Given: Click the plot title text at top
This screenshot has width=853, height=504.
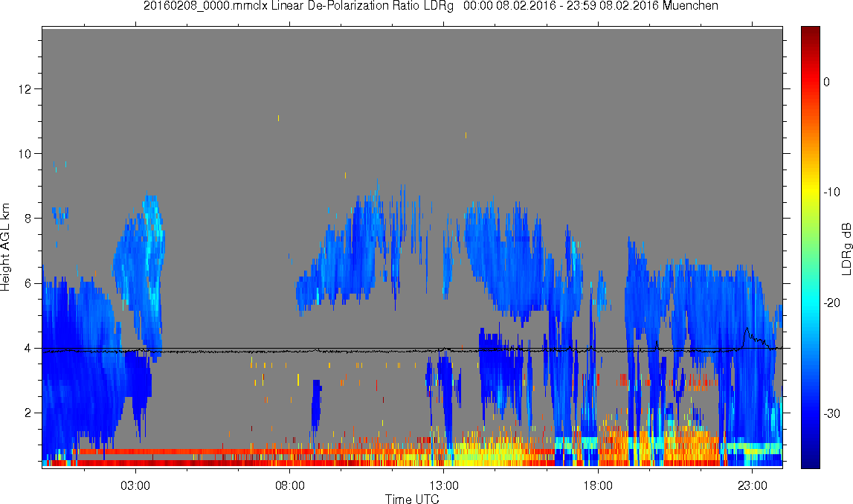Looking at the screenshot, I should (x=431, y=6).
